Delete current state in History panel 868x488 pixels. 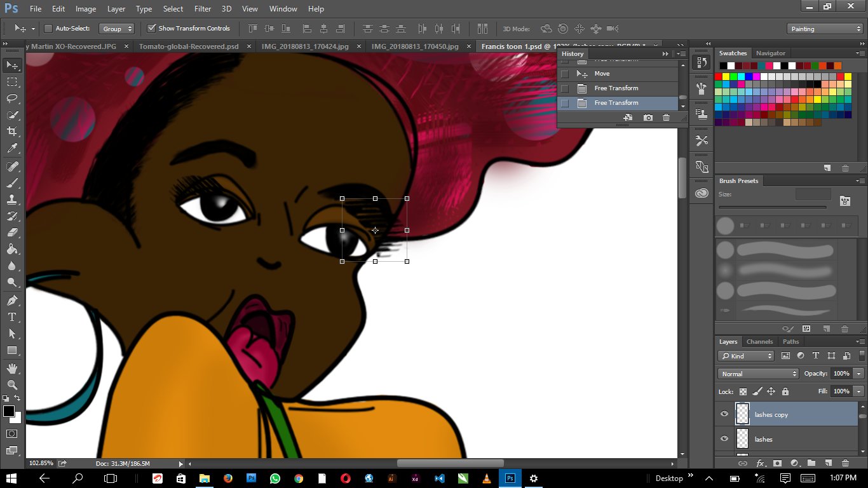point(666,118)
